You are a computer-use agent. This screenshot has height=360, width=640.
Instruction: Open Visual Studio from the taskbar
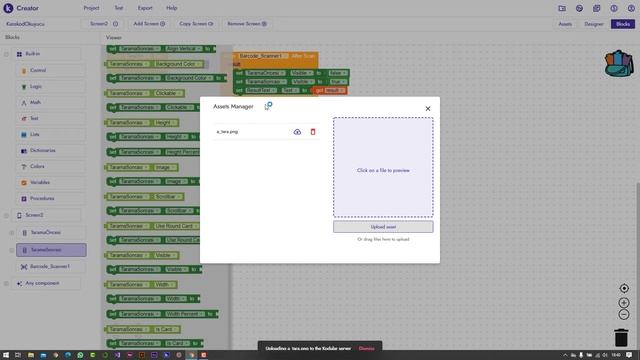(117, 355)
